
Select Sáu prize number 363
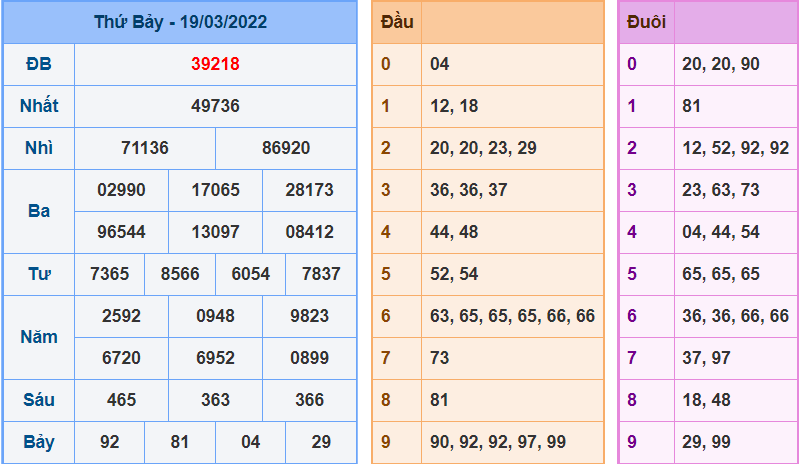(x=215, y=400)
